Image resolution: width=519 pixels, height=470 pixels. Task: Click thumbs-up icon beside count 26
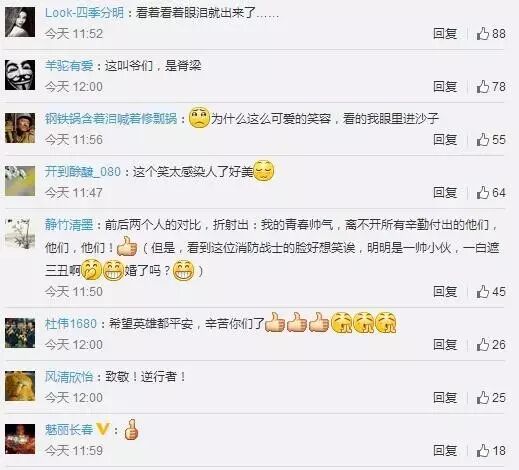coord(482,344)
